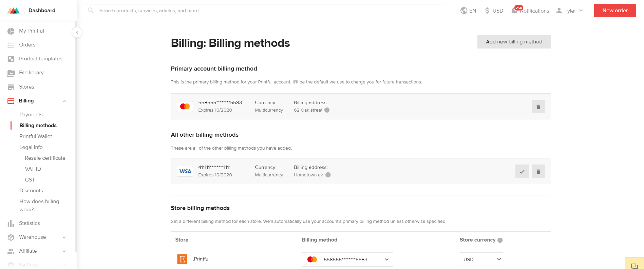Expand the Affiliate submenu chevron
Screen dimensions: 644x269
(64, 251)
